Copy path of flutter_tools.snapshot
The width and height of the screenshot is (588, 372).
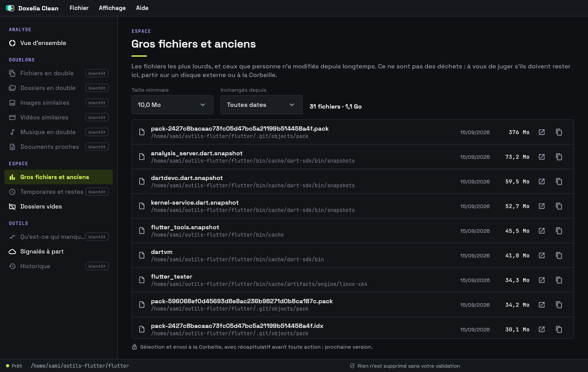pos(559,231)
